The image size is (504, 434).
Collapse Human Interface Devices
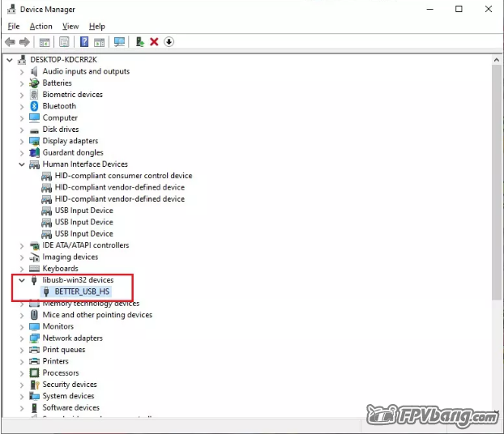click(x=22, y=164)
